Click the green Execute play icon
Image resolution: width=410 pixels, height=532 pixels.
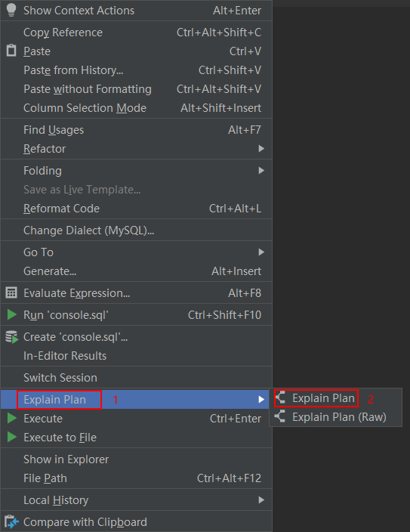coord(12,418)
